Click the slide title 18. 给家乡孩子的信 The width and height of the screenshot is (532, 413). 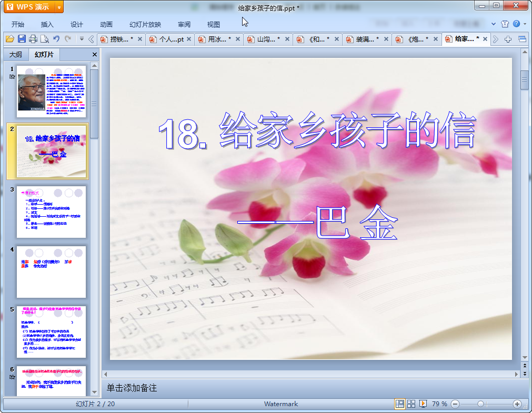pos(318,130)
